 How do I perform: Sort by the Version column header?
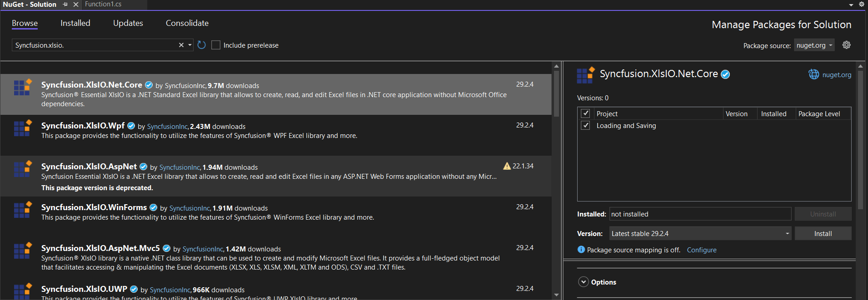737,114
